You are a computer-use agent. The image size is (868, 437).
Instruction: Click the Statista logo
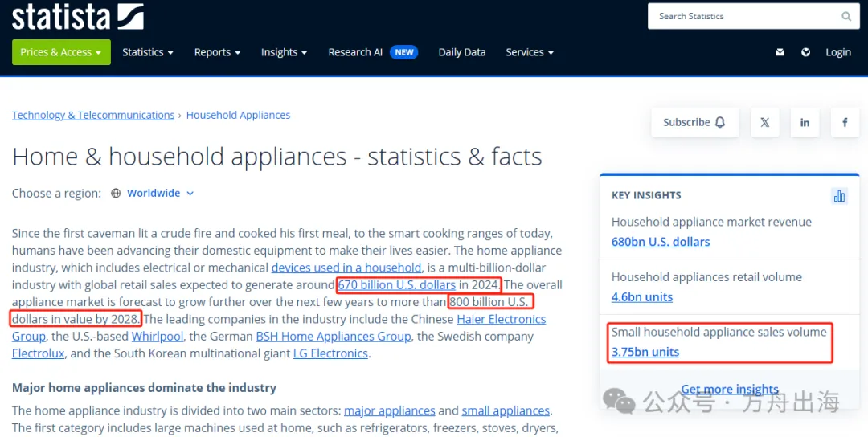coord(78,16)
